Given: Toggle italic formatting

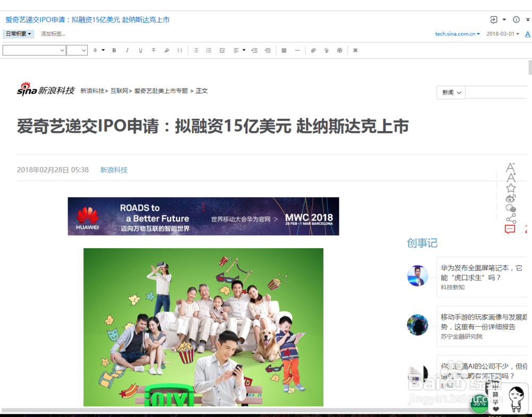Looking at the screenshot, I should tap(127, 50).
